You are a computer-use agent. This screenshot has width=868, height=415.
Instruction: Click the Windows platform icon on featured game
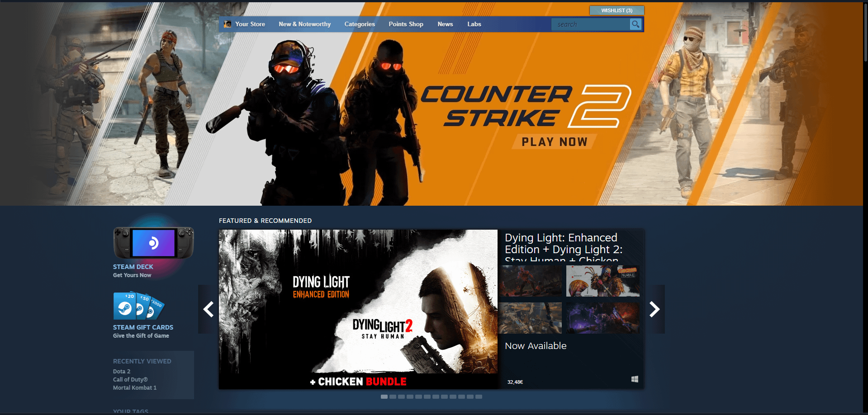tap(635, 379)
